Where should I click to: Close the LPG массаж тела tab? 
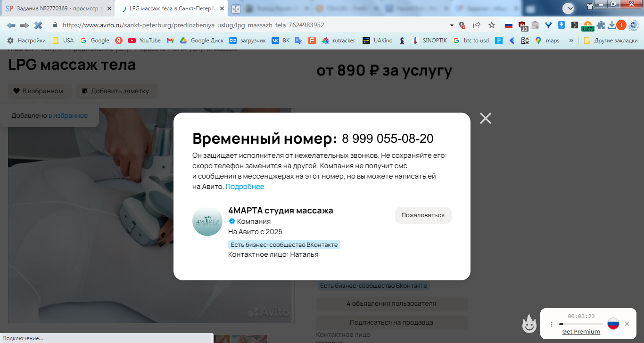pos(222,8)
